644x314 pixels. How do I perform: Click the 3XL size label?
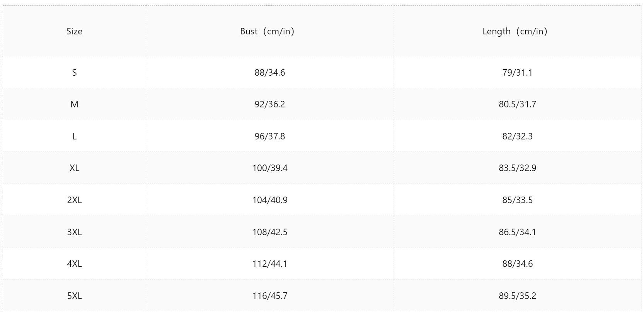pyautogui.click(x=74, y=232)
